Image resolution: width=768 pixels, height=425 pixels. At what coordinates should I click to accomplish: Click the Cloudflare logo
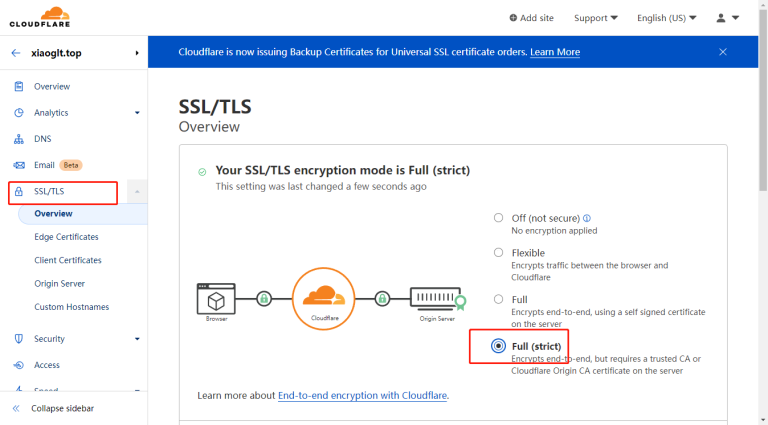coord(40,17)
